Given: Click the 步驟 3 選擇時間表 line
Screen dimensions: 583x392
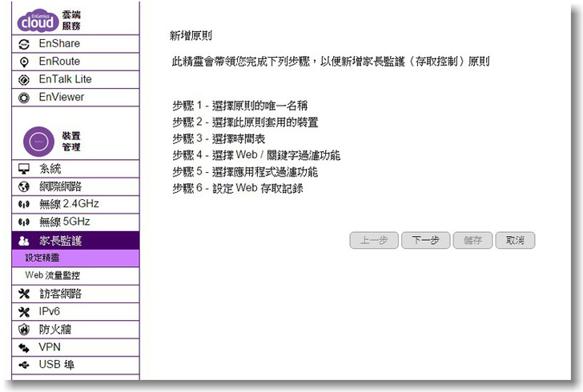Looking at the screenshot, I should pos(219,139).
